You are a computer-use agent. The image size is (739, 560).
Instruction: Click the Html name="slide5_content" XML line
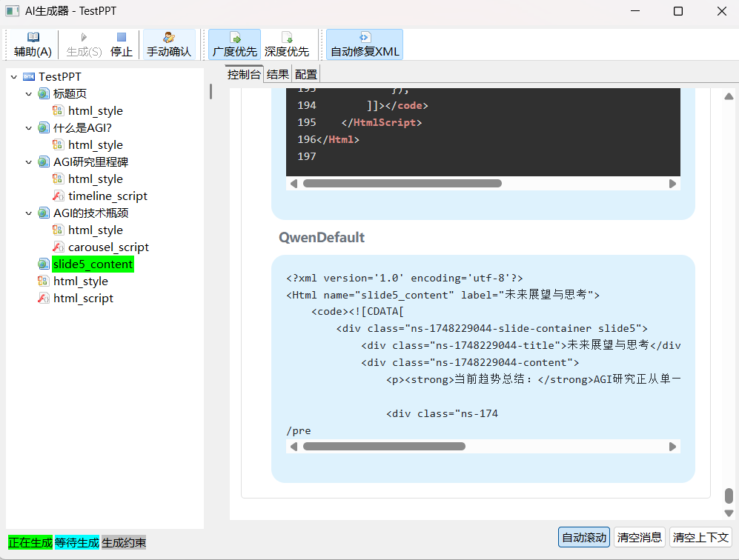pos(443,295)
